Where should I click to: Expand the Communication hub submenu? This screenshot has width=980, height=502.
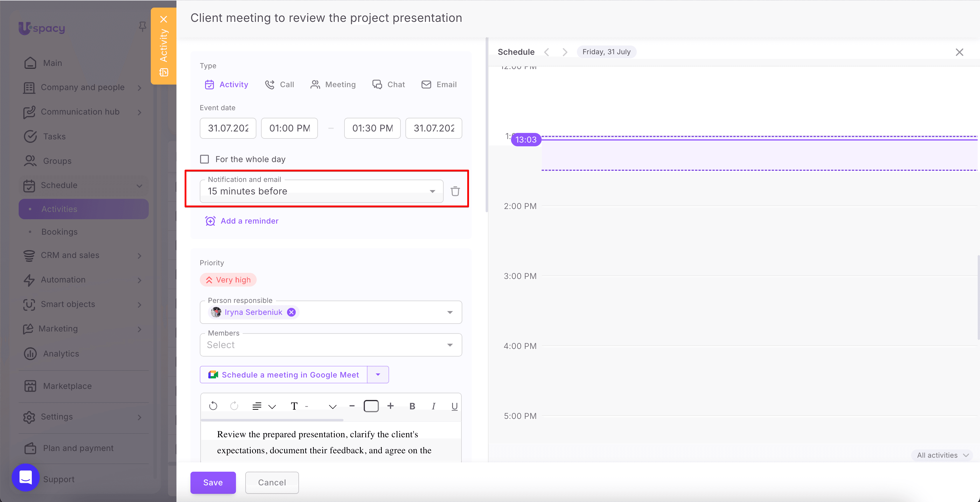[140, 112]
